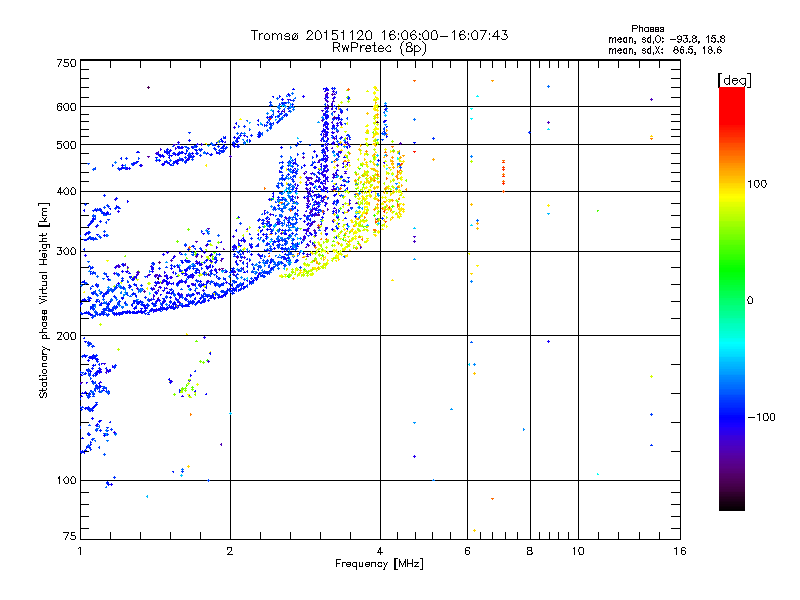800x600 pixels.
Task: Click the 16 tick on frequency axis
Action: click(x=678, y=551)
